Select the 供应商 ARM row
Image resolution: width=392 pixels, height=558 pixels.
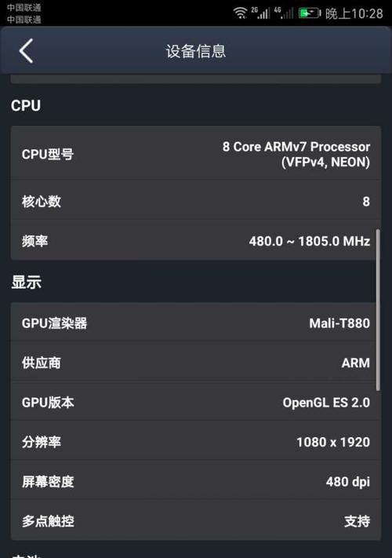point(196,363)
